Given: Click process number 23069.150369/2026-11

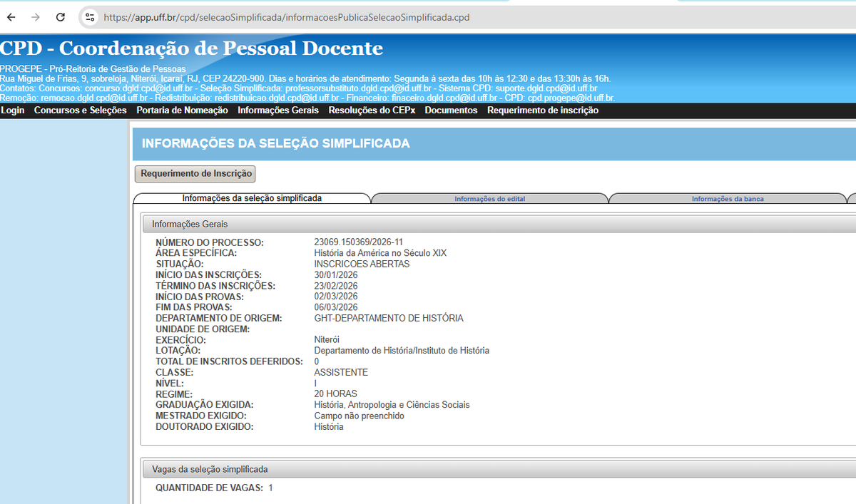Looking at the screenshot, I should click(x=358, y=242).
